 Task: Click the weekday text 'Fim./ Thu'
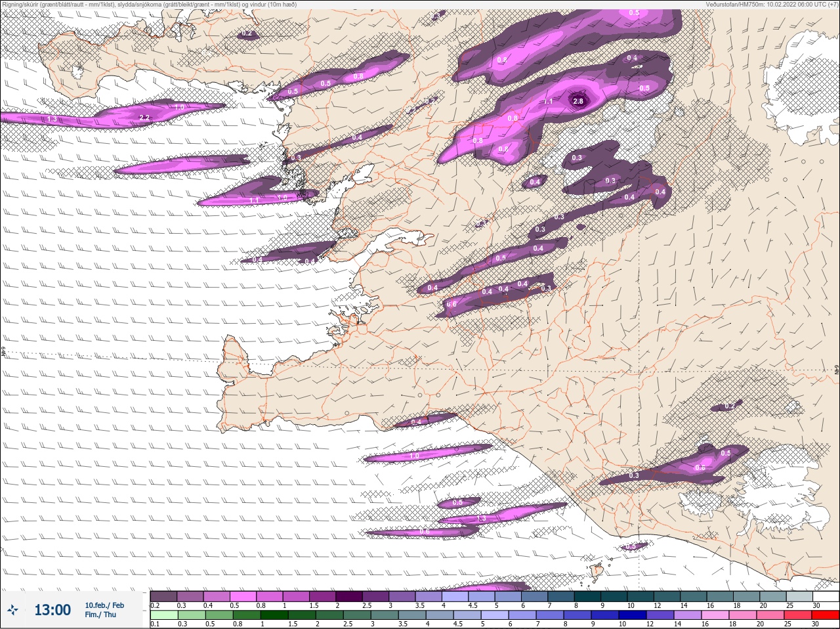tap(100, 615)
